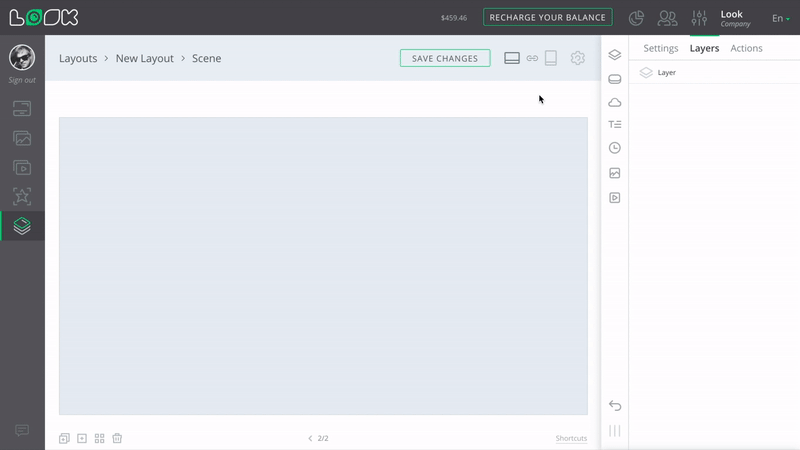Viewport: 800px width, 450px height.
Task: Click Recharge Your Balance button
Action: coord(547,17)
